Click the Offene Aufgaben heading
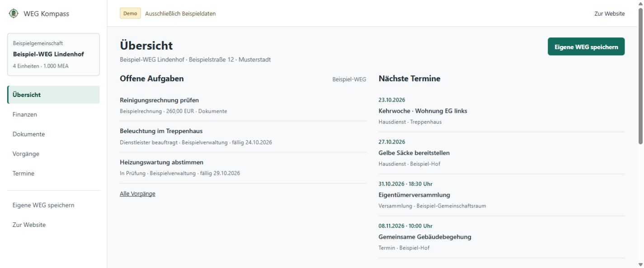The image size is (644, 268). click(152, 79)
